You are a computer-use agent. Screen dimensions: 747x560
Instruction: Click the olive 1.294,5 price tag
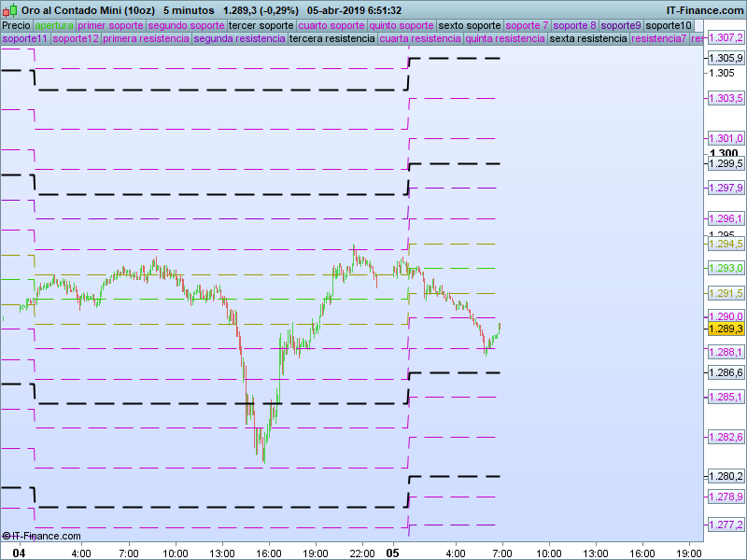coord(726,244)
